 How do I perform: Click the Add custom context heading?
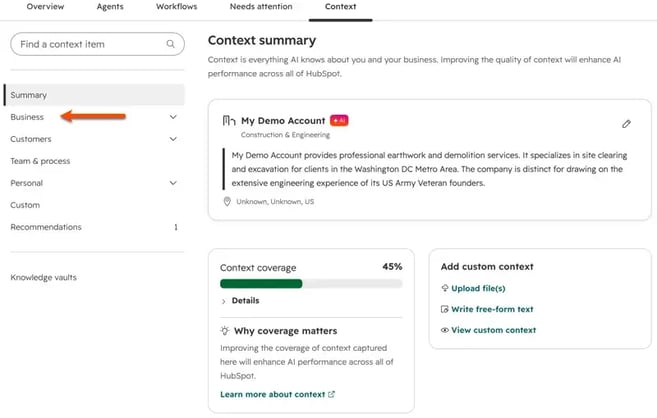click(487, 266)
